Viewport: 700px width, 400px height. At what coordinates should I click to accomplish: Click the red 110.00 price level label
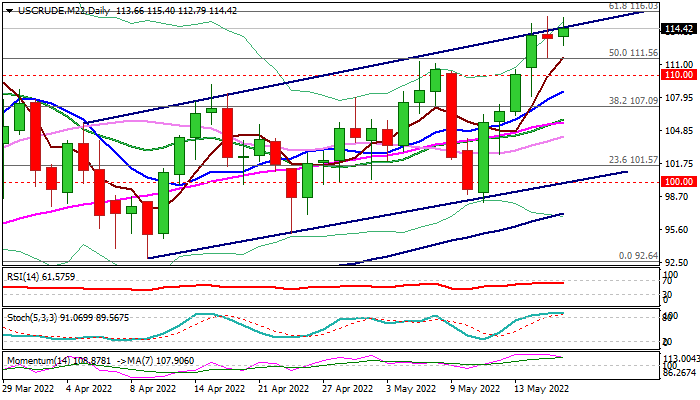pyautogui.click(x=680, y=75)
